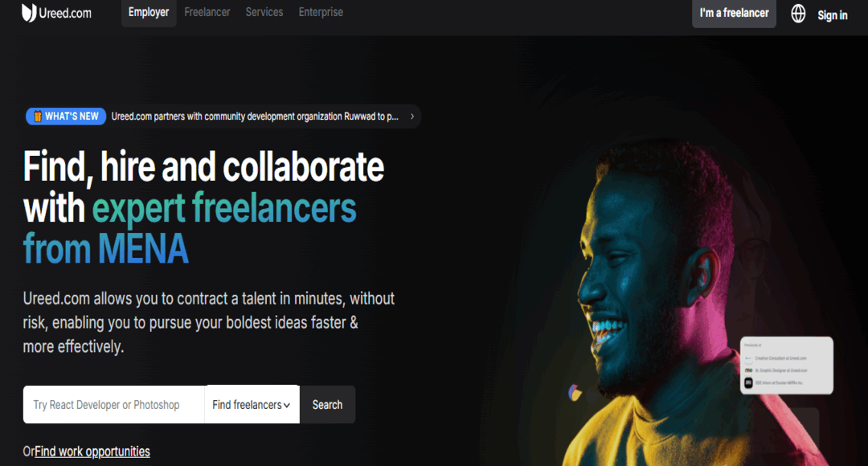868x466 pixels.
Task: Expand the Find freelancers dropdown
Action: tap(252, 405)
